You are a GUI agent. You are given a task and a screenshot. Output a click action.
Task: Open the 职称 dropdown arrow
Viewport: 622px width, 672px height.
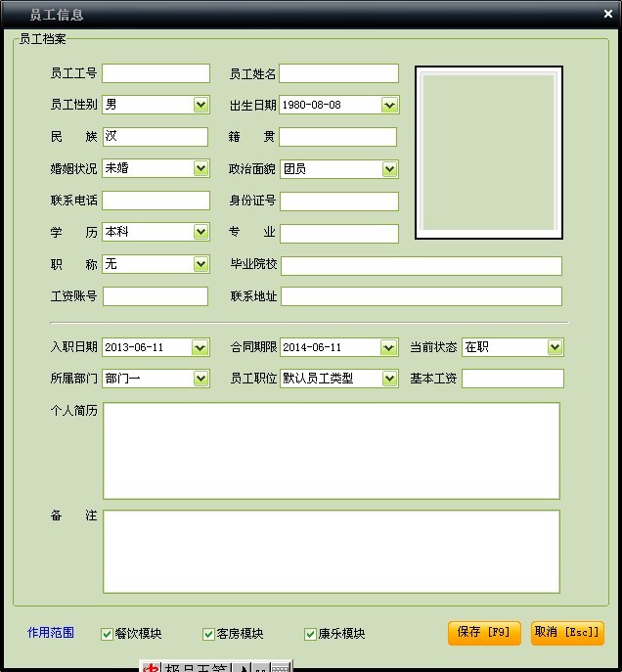click(x=200, y=263)
